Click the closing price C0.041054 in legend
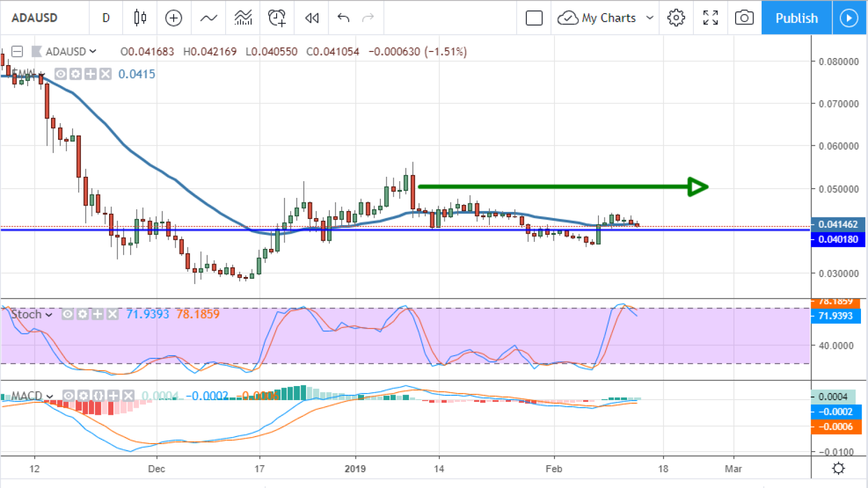This screenshot has width=868, height=488. (333, 52)
